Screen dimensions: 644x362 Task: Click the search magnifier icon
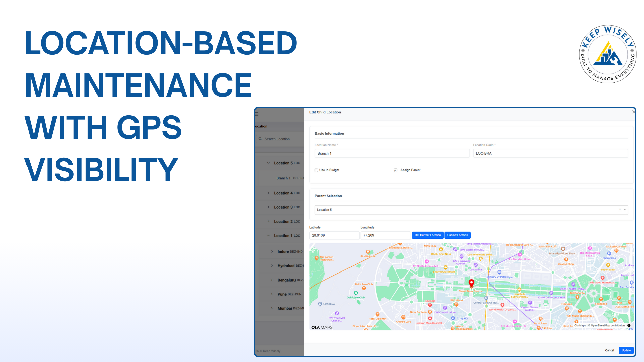[x=260, y=139]
